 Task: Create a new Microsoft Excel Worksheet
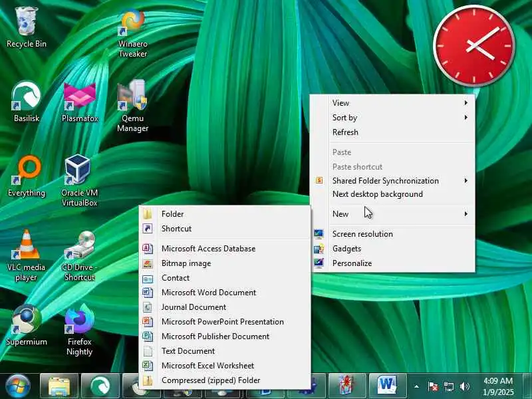225,365
